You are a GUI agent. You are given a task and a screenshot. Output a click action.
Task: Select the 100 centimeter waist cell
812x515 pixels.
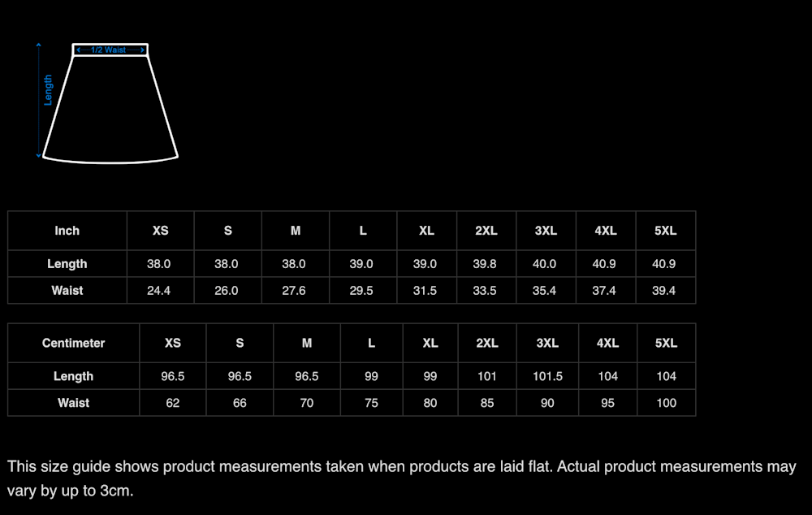click(x=666, y=403)
